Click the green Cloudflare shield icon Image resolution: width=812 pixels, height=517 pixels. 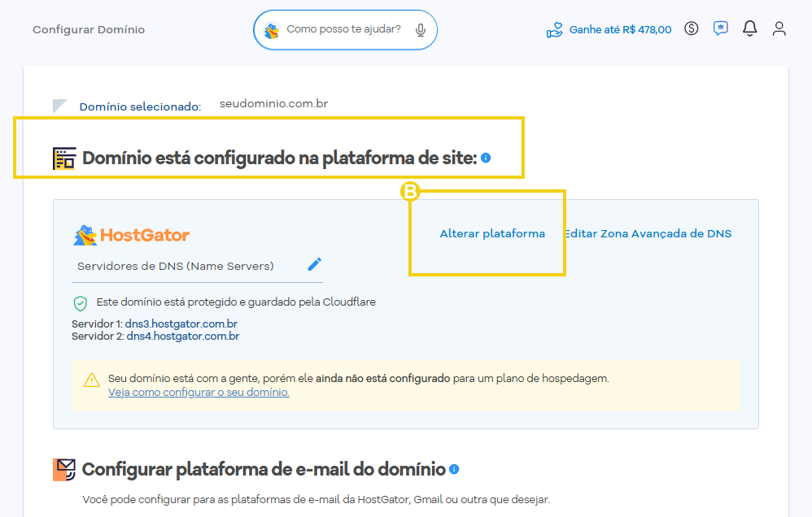pos(81,303)
